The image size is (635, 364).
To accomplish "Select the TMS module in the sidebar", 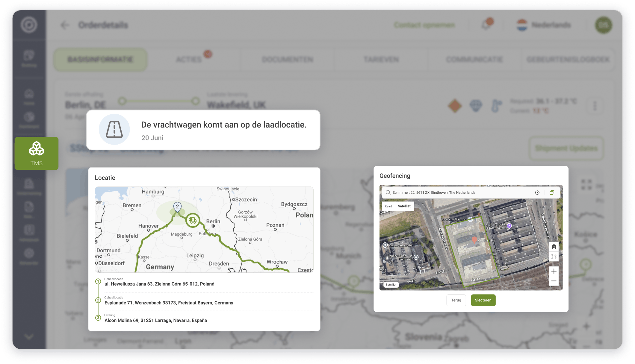I will 37,153.
